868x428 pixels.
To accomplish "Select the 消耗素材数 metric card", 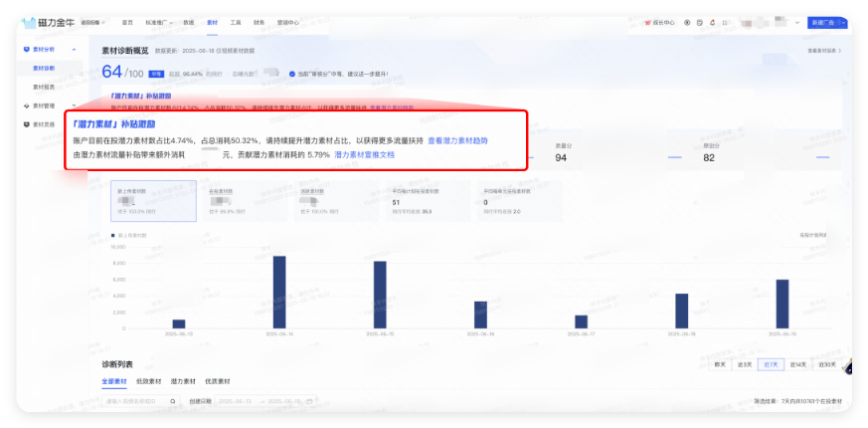I will pyautogui.click(x=337, y=201).
